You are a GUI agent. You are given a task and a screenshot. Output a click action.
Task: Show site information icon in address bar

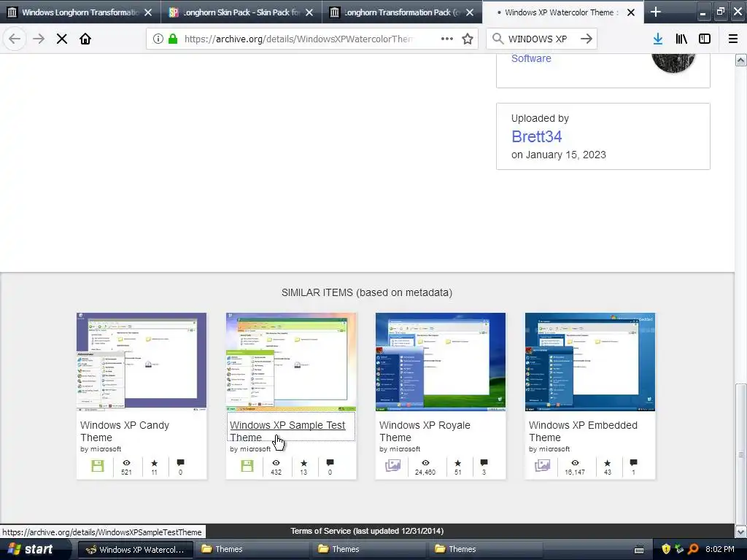click(x=158, y=39)
